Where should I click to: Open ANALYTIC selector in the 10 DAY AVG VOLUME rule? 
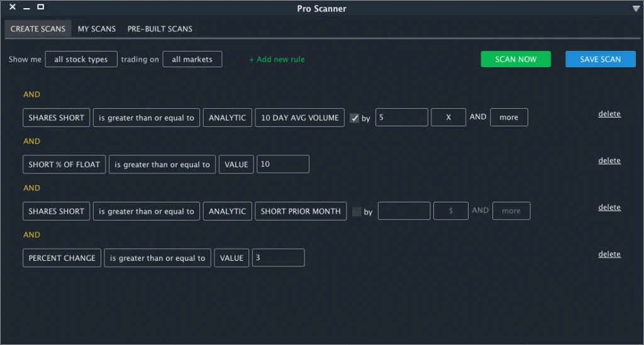coord(227,118)
